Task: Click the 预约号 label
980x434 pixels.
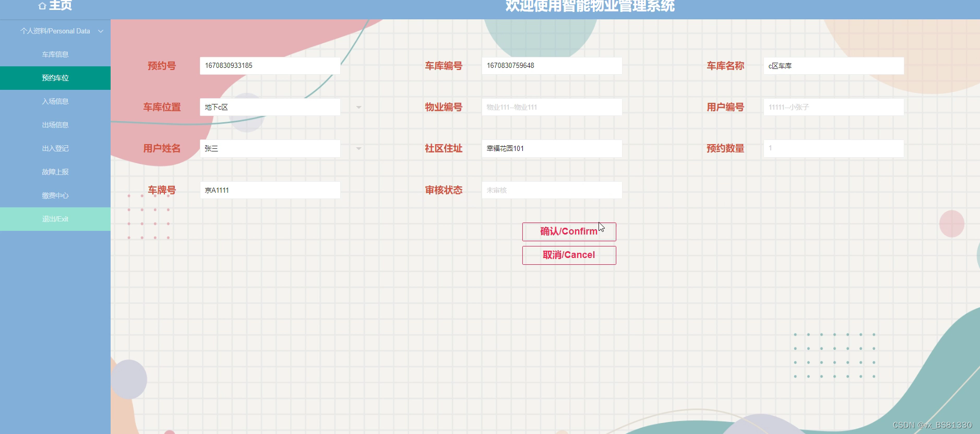Action: 162,66
